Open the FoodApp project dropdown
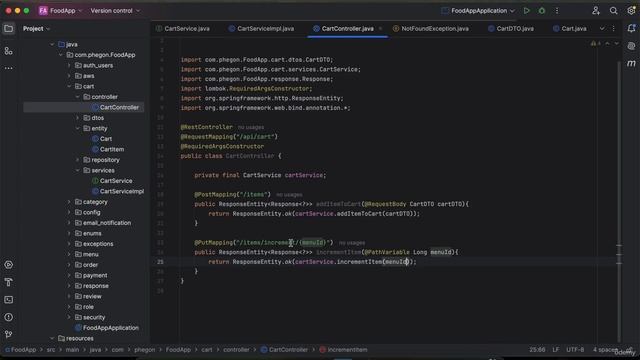The height and width of the screenshot is (360, 640). [x=60, y=11]
